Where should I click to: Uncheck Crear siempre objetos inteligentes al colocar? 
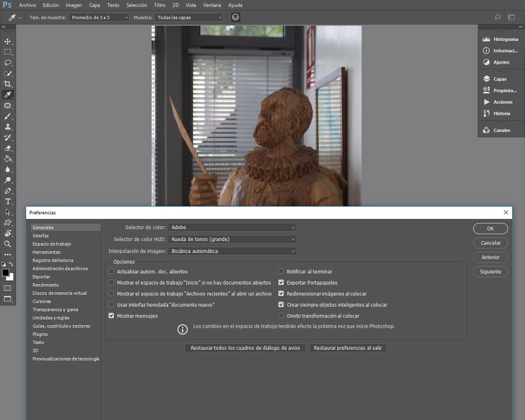[281, 305]
